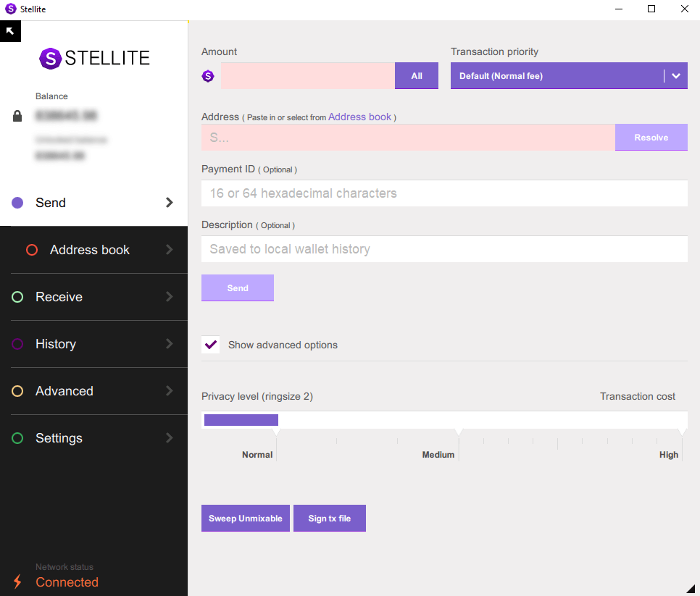Screen dimensions: 700x596
Task: Click the Stellite coin icon beside Amount field
Action: [x=208, y=75]
